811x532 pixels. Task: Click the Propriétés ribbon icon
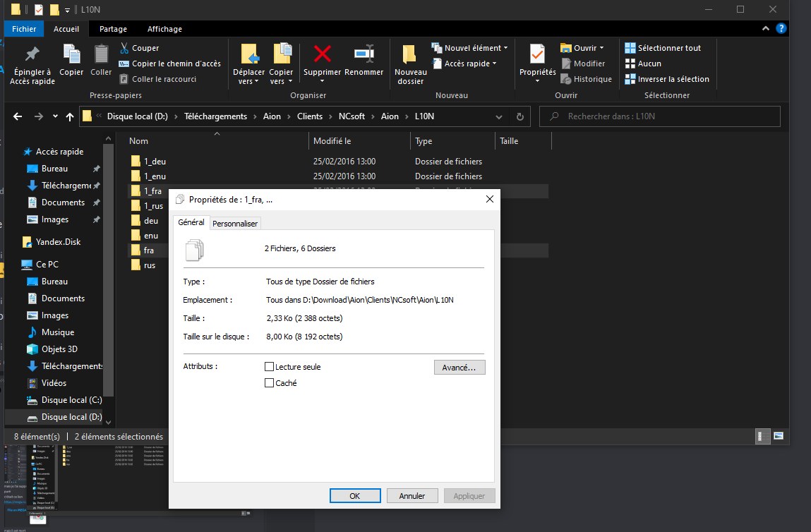[x=537, y=54]
